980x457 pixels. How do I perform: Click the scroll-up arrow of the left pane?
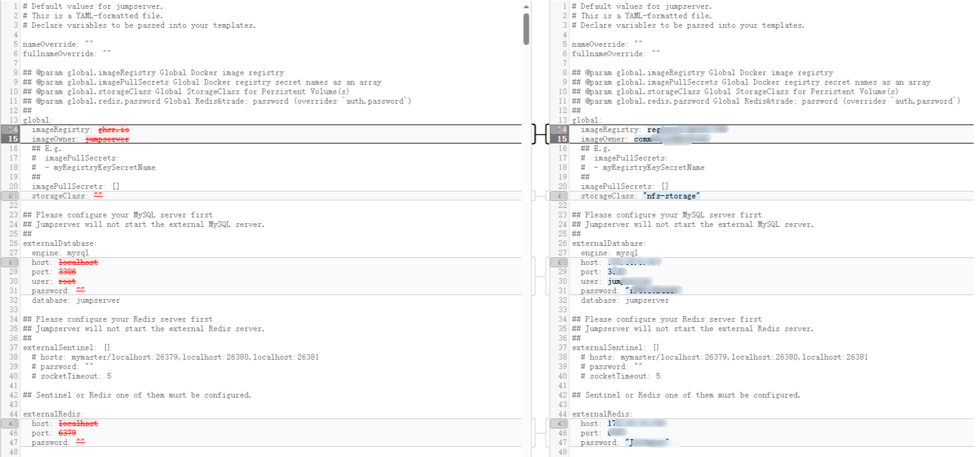point(526,6)
